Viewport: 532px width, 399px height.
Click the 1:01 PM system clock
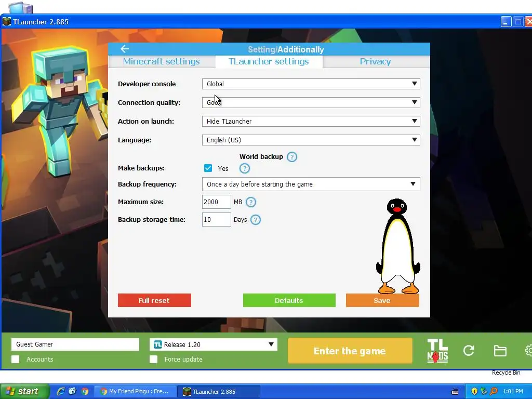[513, 391]
